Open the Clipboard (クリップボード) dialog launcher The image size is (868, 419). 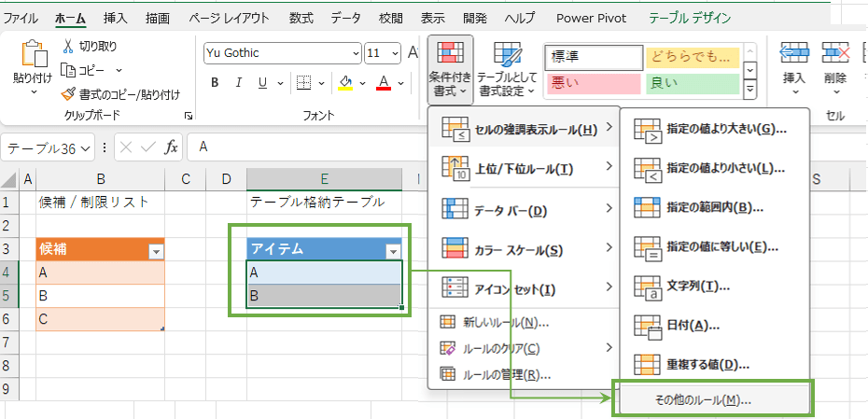(x=189, y=116)
